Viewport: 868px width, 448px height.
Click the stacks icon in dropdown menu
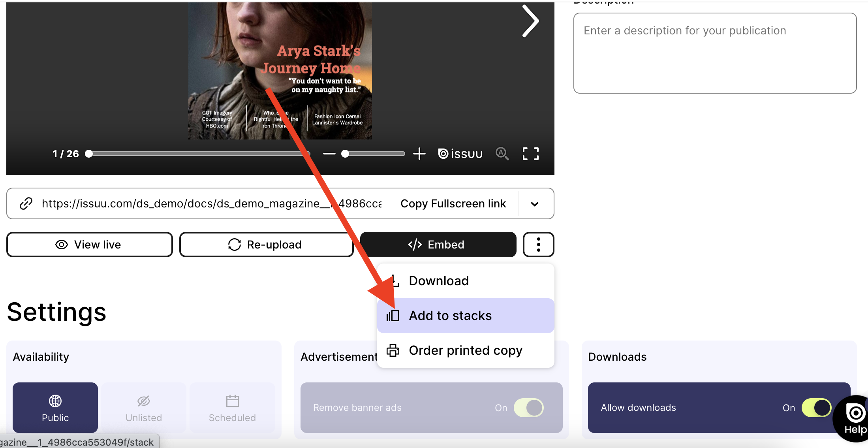pos(393,316)
